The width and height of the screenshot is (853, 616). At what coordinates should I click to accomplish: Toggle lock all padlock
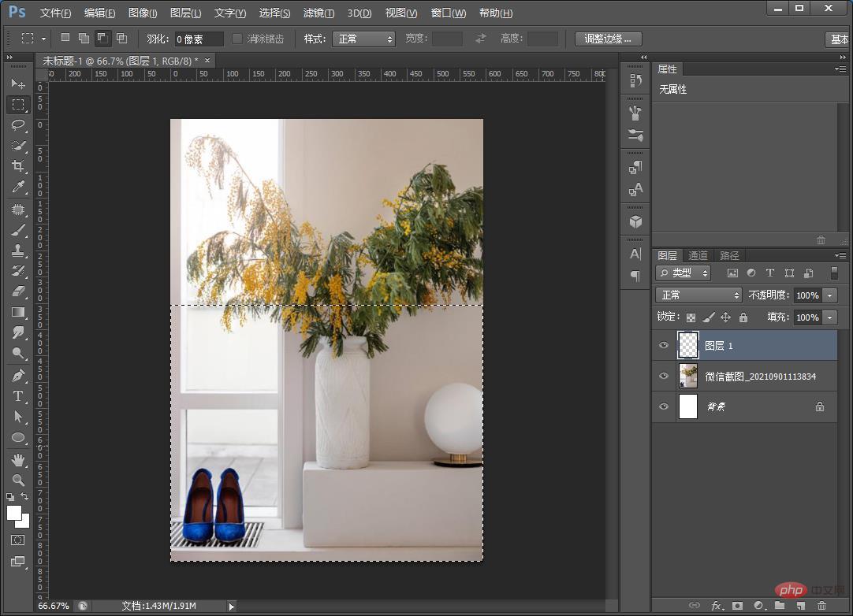(743, 317)
